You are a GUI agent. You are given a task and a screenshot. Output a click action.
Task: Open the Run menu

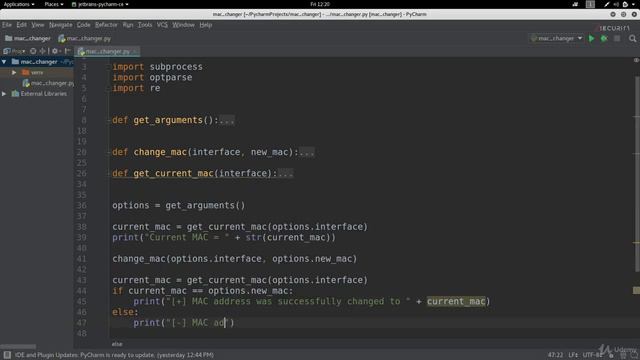(128, 25)
